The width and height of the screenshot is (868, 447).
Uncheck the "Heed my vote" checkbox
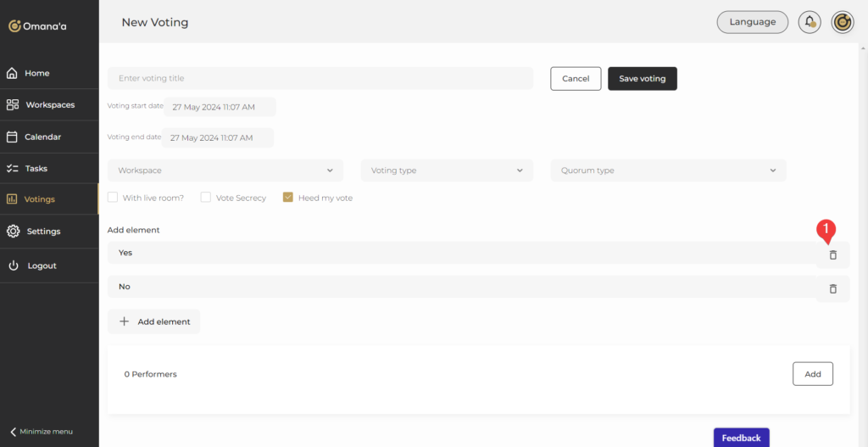tap(288, 198)
